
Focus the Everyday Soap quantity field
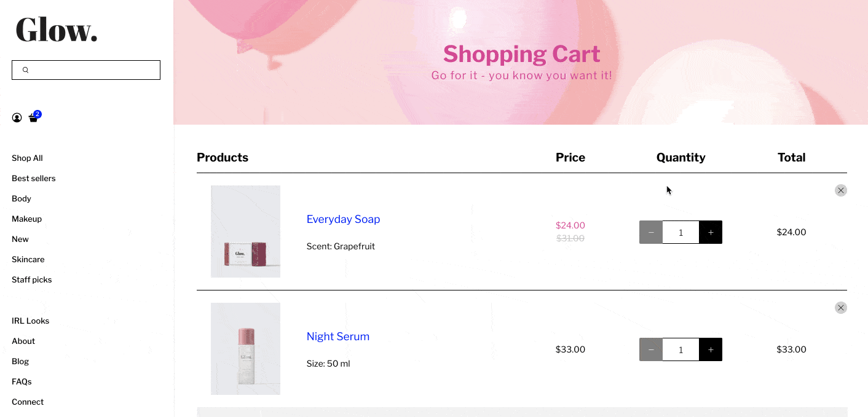tap(681, 232)
